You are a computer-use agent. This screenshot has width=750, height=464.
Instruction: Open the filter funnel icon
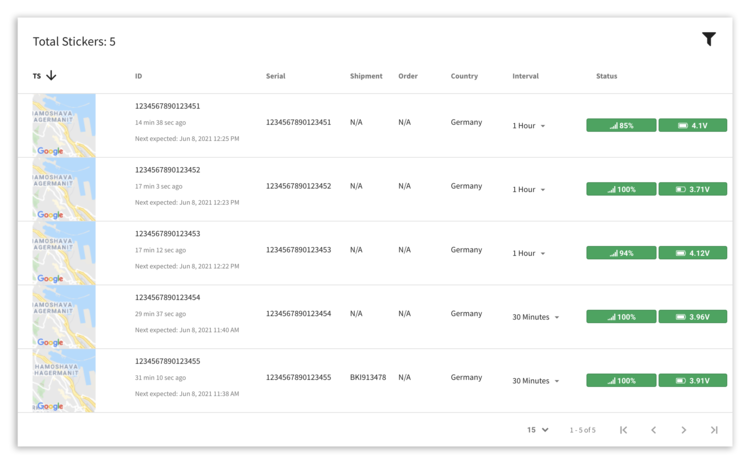point(709,39)
